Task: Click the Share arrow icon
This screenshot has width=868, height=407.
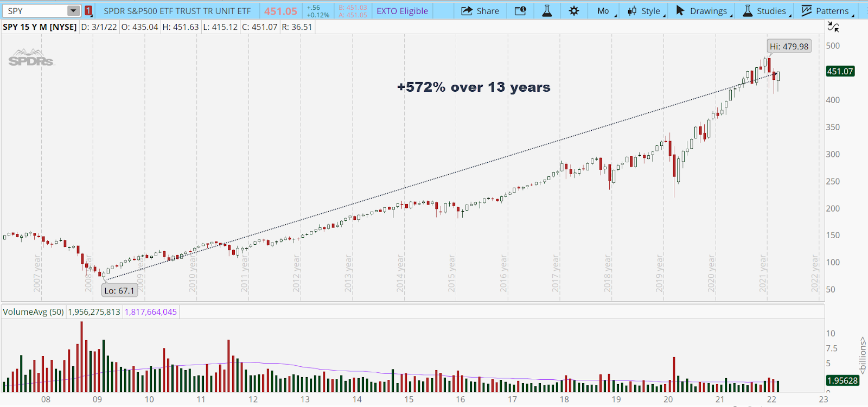Action: [x=467, y=11]
